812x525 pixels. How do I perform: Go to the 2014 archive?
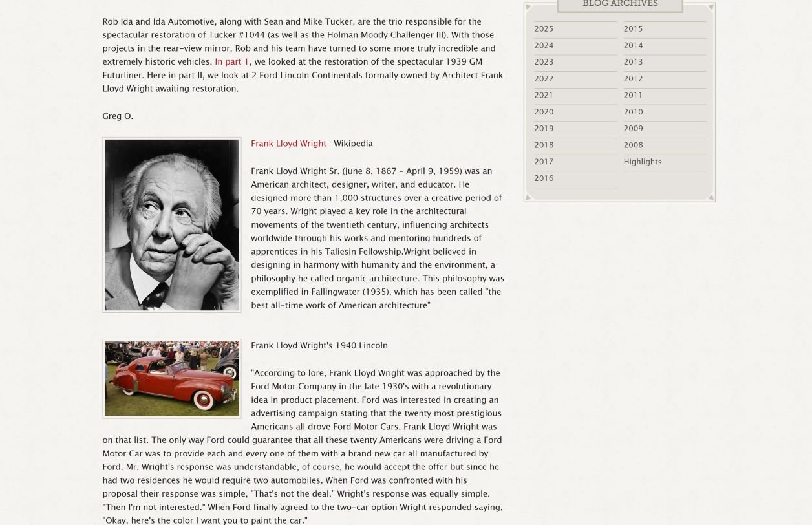click(633, 46)
